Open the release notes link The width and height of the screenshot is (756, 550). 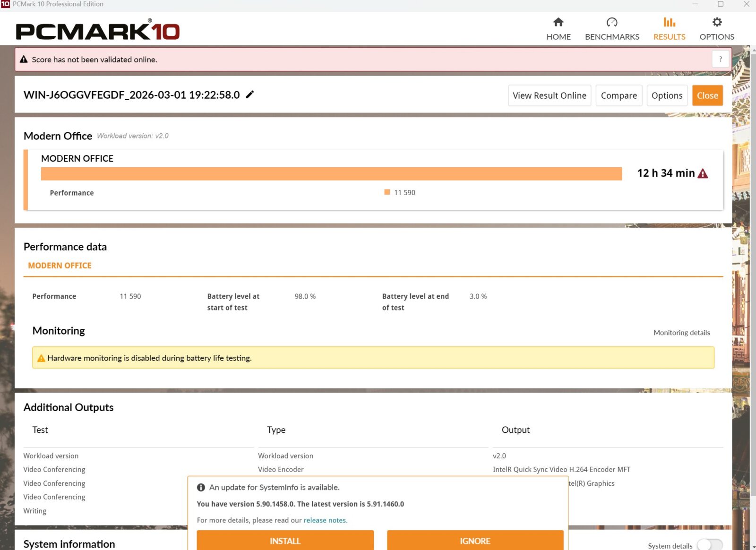pos(324,520)
